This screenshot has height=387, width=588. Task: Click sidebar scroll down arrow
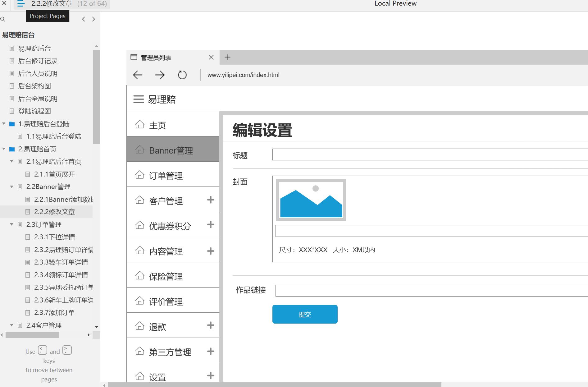click(x=96, y=327)
